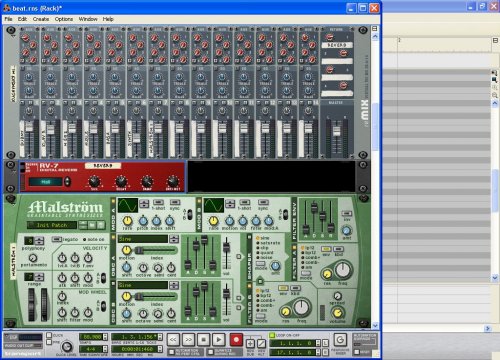
Task: Click the Malström spread knob
Action: tap(337, 296)
